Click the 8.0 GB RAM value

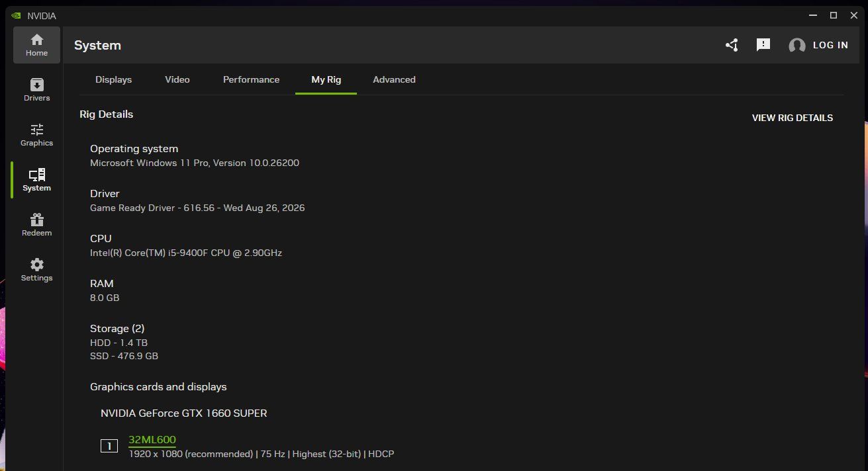click(105, 298)
